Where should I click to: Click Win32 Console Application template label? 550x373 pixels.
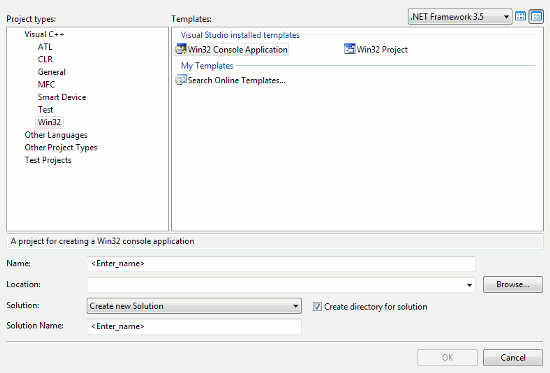pyautogui.click(x=237, y=49)
